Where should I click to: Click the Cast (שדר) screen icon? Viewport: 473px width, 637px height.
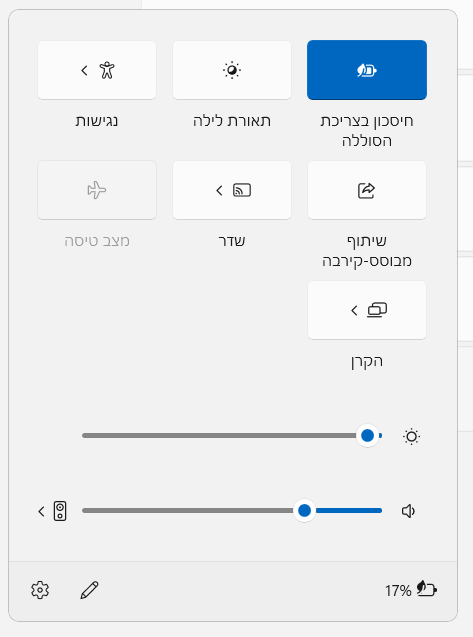(242, 190)
